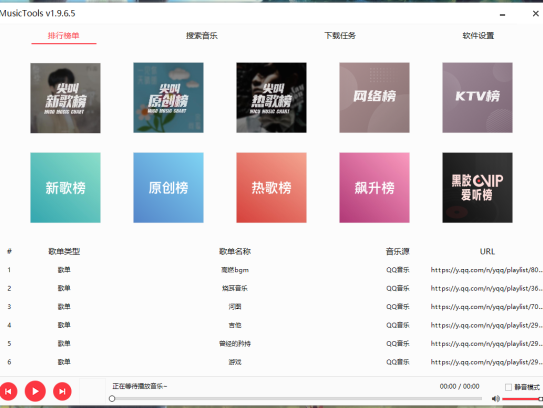The image size is (543, 408).
Task: Click the 歌单名称 column header
Action: pos(235,251)
